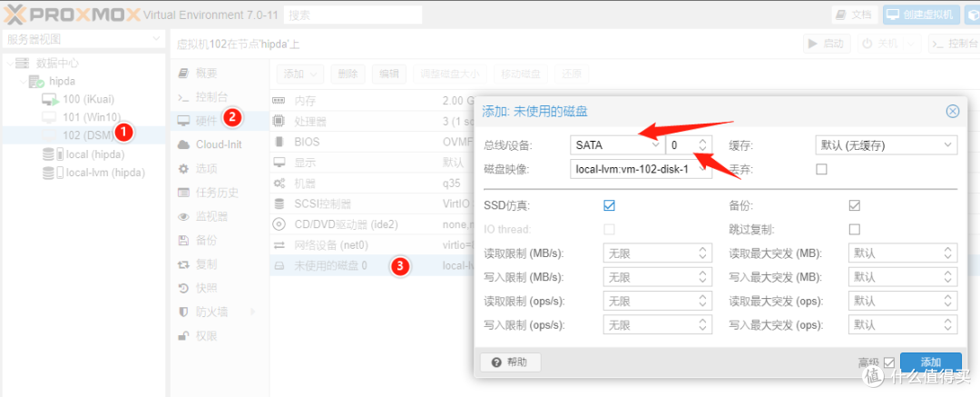Click the 写入限制 (MB/s) field
The width and height of the screenshot is (980, 397).
658,277
